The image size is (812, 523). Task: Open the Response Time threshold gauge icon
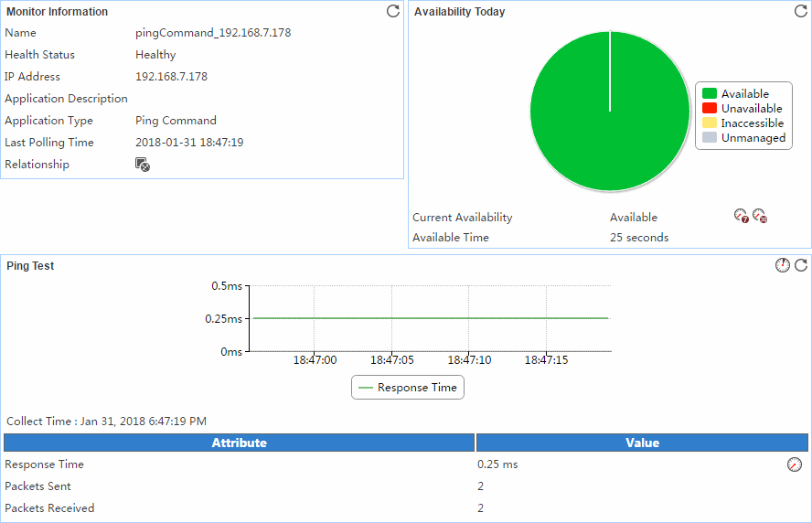[795, 464]
